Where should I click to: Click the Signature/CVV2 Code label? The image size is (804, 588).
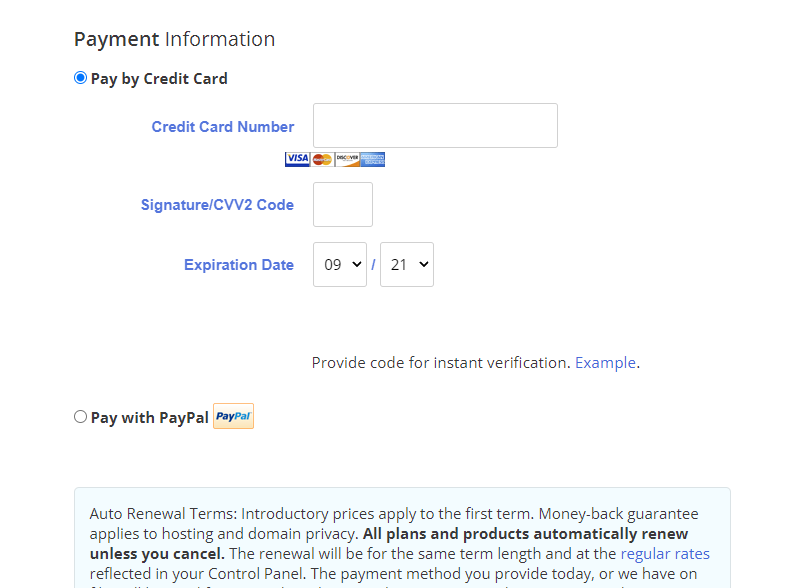pyautogui.click(x=217, y=205)
